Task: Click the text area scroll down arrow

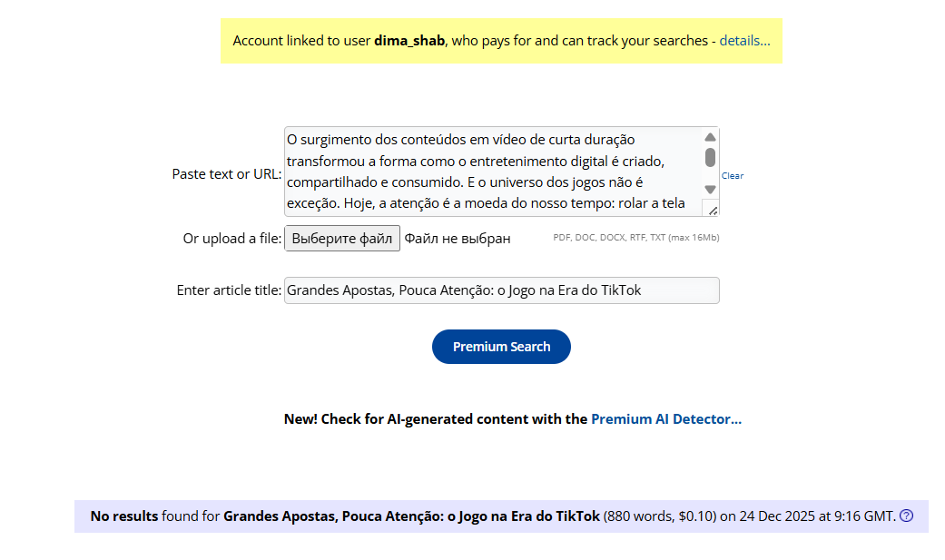Action: coord(710,190)
